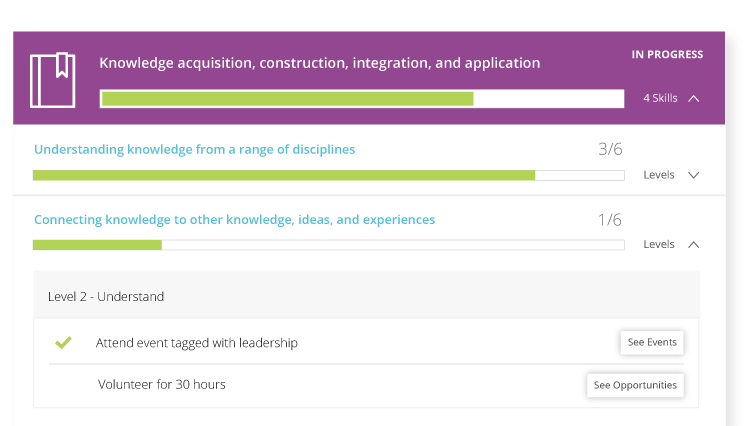This screenshot has height=426, width=754.
Task: Collapse Levels chevron for Connecting knowledge skill
Action: [694, 244]
